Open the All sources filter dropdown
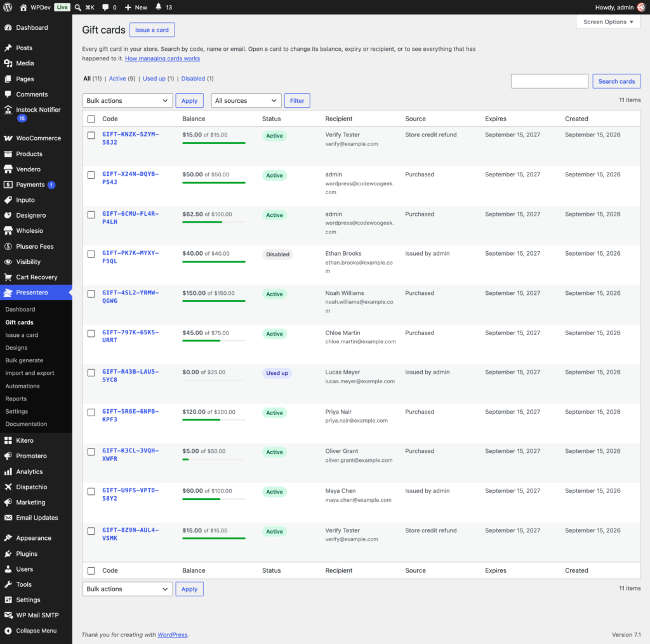650x644 pixels. (x=246, y=101)
